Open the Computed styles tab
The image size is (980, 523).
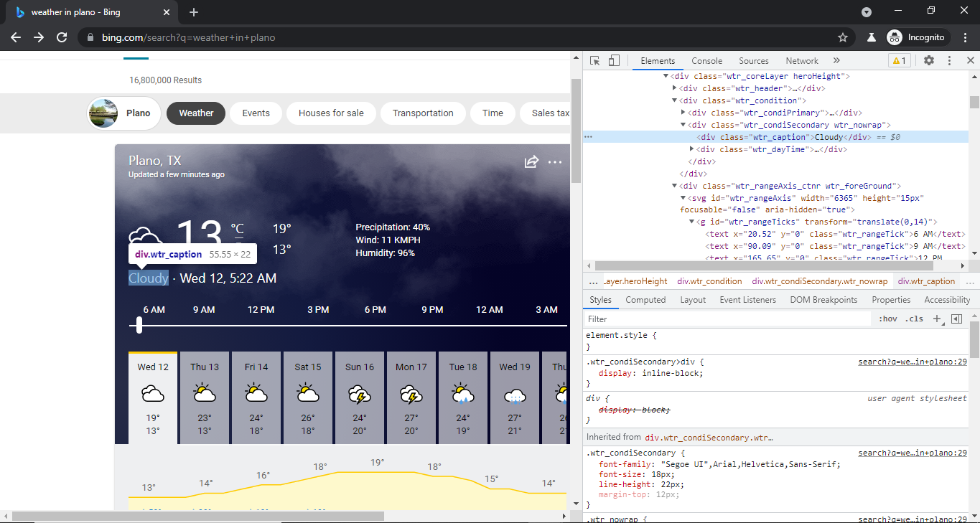pos(645,300)
